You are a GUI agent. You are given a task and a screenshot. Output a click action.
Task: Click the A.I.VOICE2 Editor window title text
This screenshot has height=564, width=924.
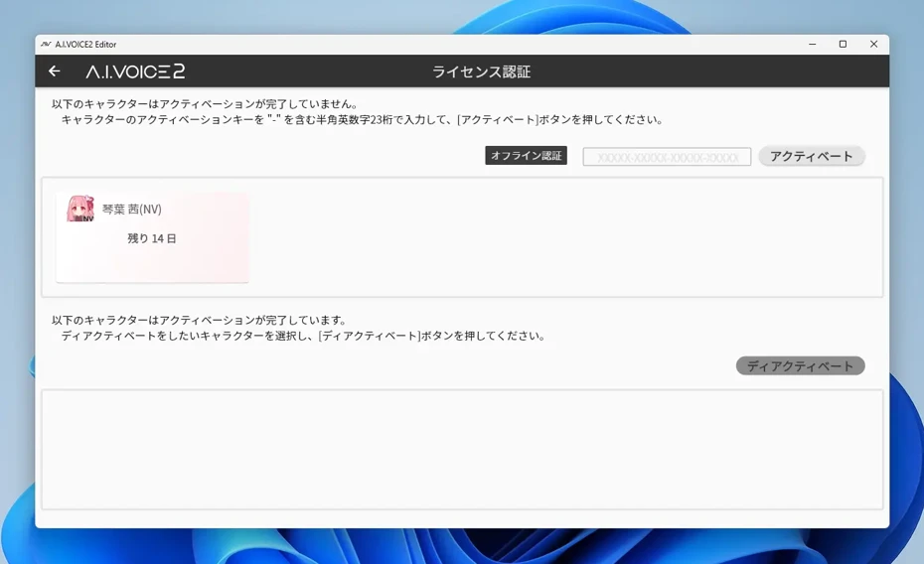click(85, 44)
